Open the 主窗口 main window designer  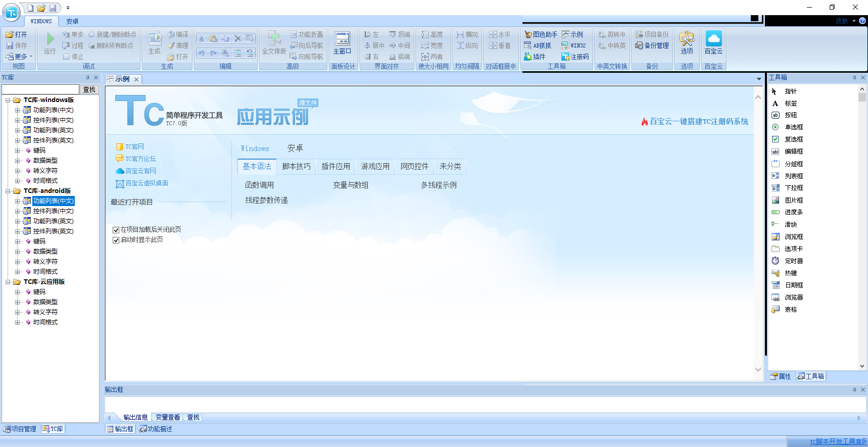coord(342,43)
